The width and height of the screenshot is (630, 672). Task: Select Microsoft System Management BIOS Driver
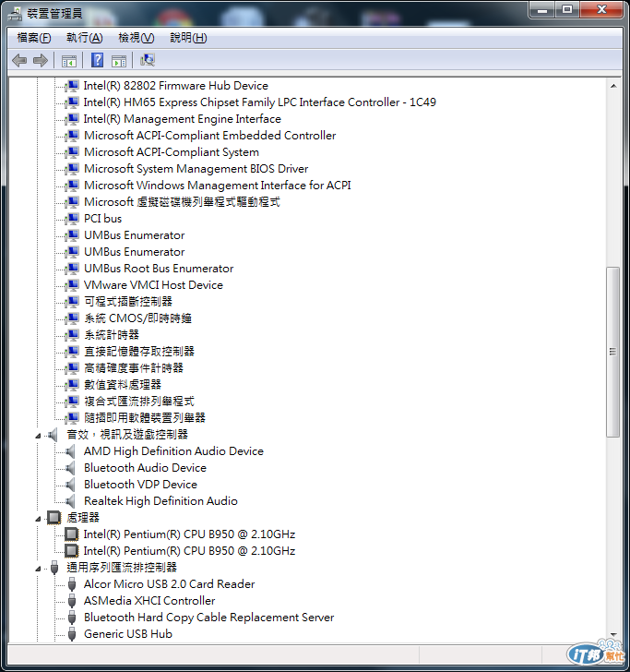[196, 169]
